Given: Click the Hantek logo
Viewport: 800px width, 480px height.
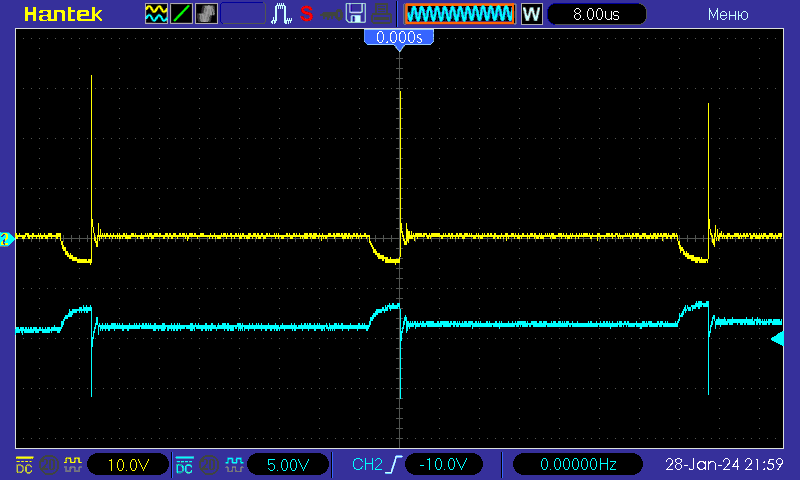Looking at the screenshot, I should 63,14.
